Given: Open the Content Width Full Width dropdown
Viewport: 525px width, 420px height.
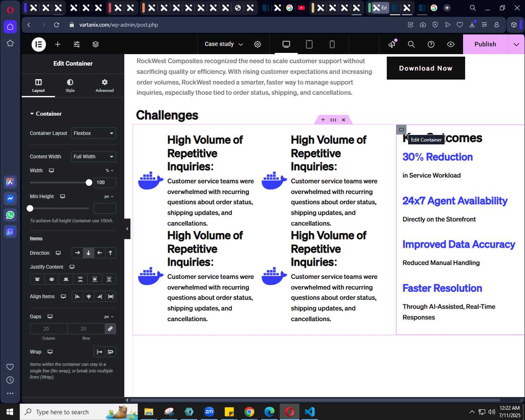Looking at the screenshot, I should 94,157.
